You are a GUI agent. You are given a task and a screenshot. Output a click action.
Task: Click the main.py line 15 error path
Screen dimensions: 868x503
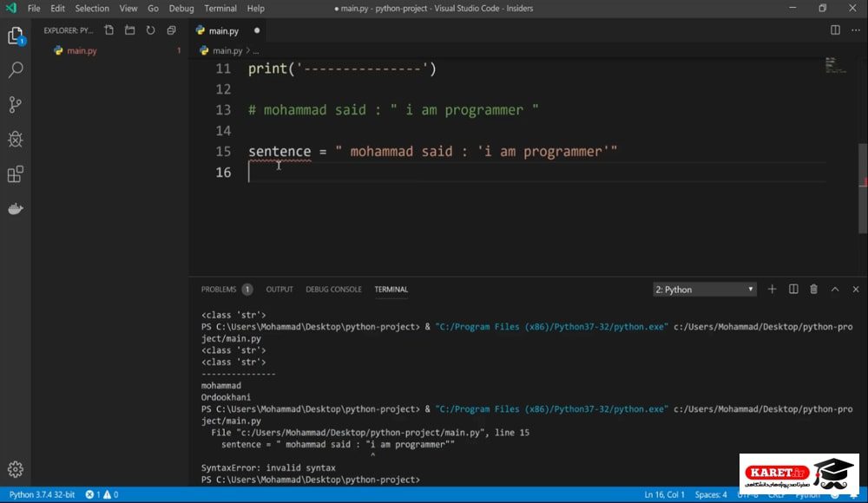[x=370, y=433]
